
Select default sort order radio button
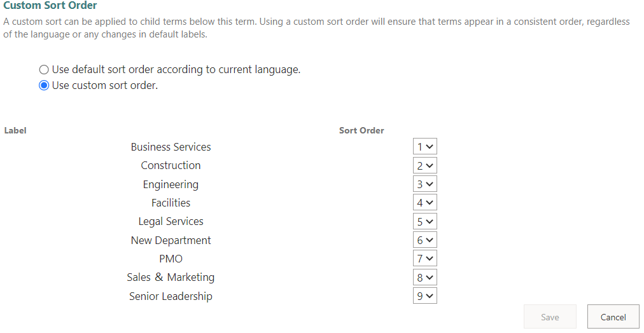click(x=44, y=70)
